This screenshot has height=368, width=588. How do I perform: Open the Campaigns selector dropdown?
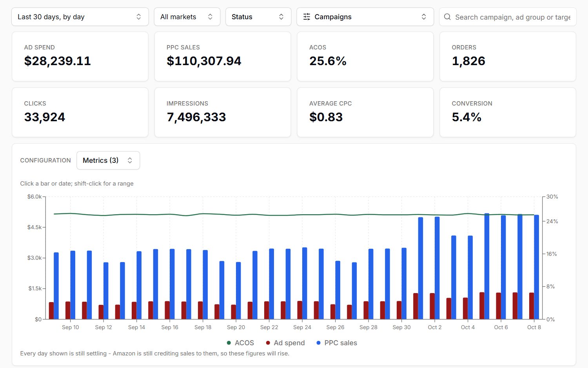click(x=365, y=17)
